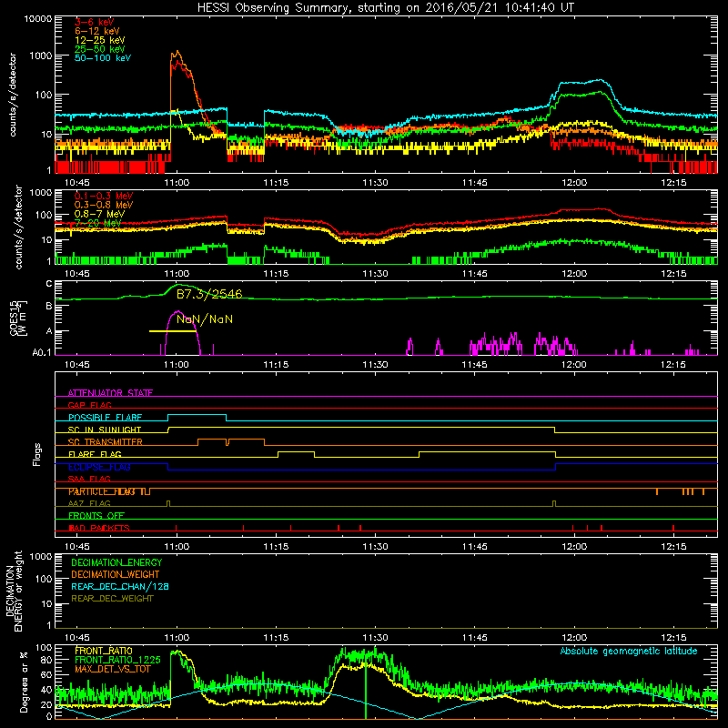Viewport: 728px width, 728px height.
Task: Select the SAA_FLAG label
Action: click(x=89, y=479)
